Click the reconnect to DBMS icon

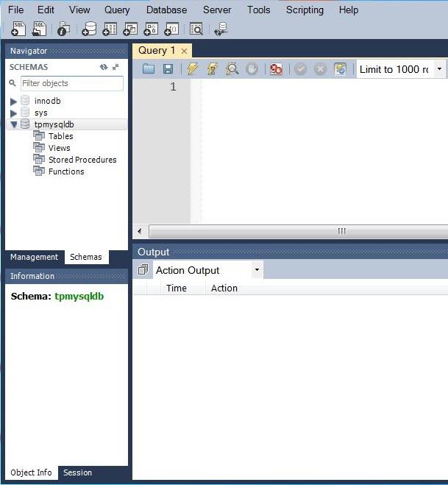coord(221,29)
